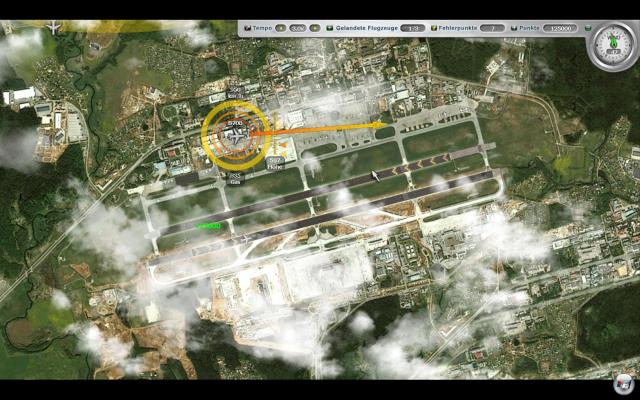Screen dimensions: 640x400
Task: Click the heading tag above the yellow rings
Action: click(234, 93)
